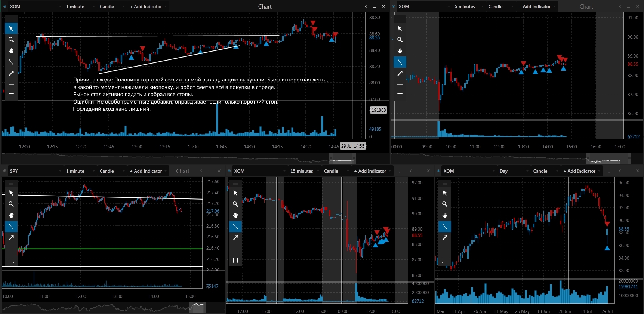
Task: Select the pointer tool in XOM 5 minutes chart
Action: click(400, 28)
